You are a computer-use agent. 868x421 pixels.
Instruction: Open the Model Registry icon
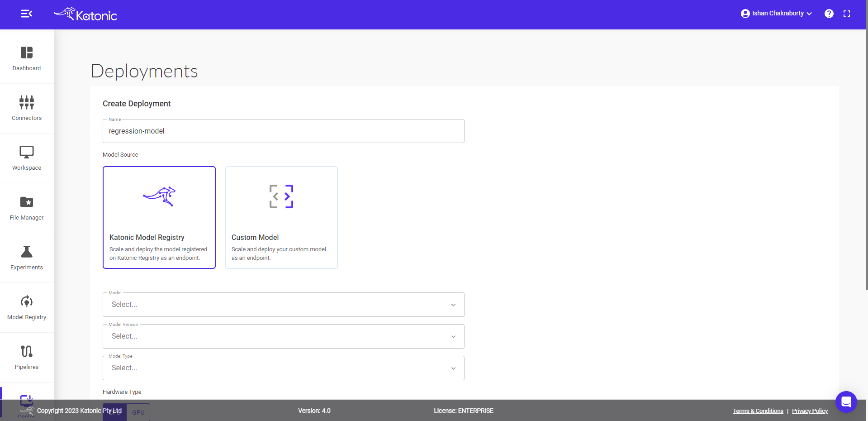tap(27, 301)
